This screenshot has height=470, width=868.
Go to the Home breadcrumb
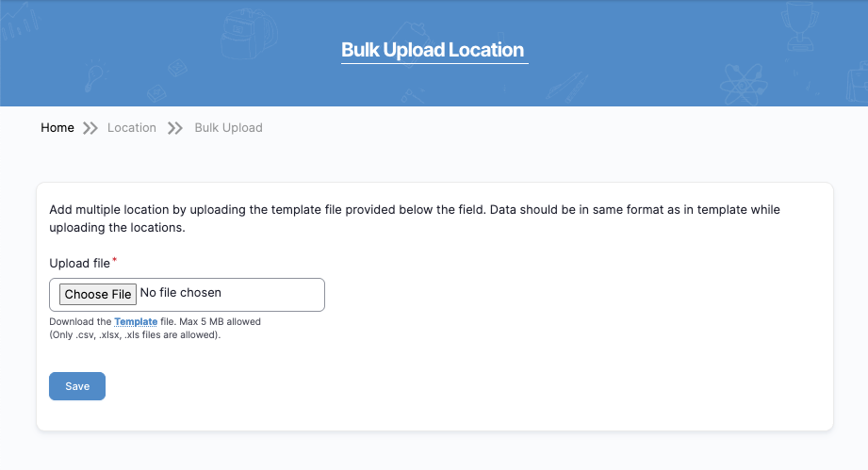coord(57,128)
